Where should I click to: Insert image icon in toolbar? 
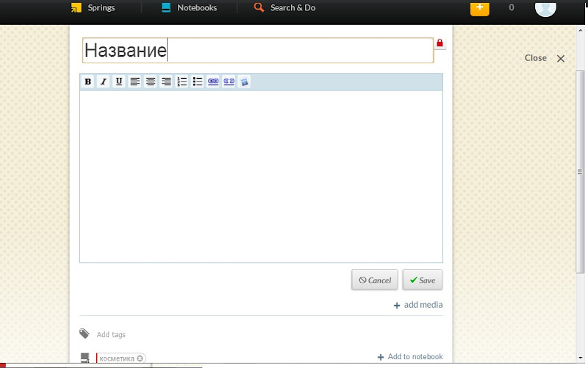244,82
